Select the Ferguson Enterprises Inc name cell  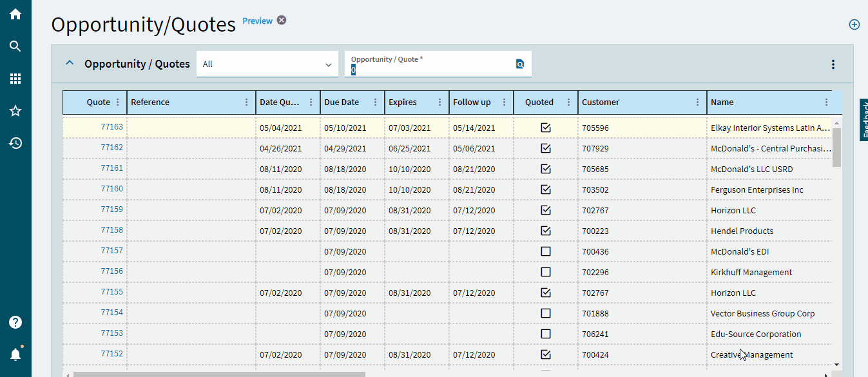point(771,189)
